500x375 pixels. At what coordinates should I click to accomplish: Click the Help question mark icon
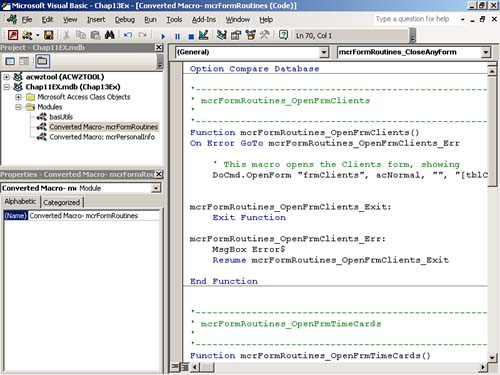(283, 35)
